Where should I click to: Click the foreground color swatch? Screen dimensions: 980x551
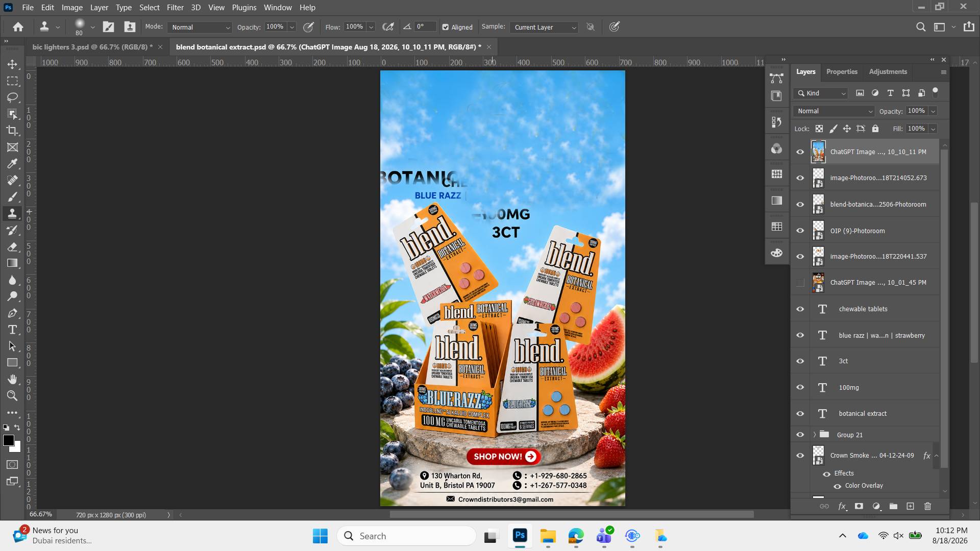pos(8,441)
